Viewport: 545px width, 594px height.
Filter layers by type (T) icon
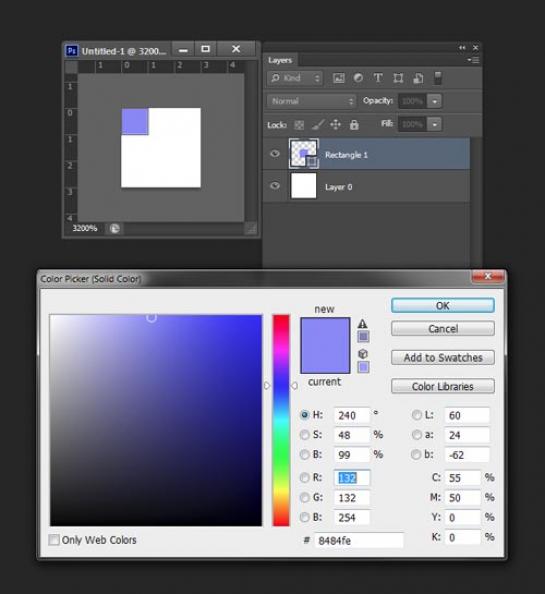point(378,78)
